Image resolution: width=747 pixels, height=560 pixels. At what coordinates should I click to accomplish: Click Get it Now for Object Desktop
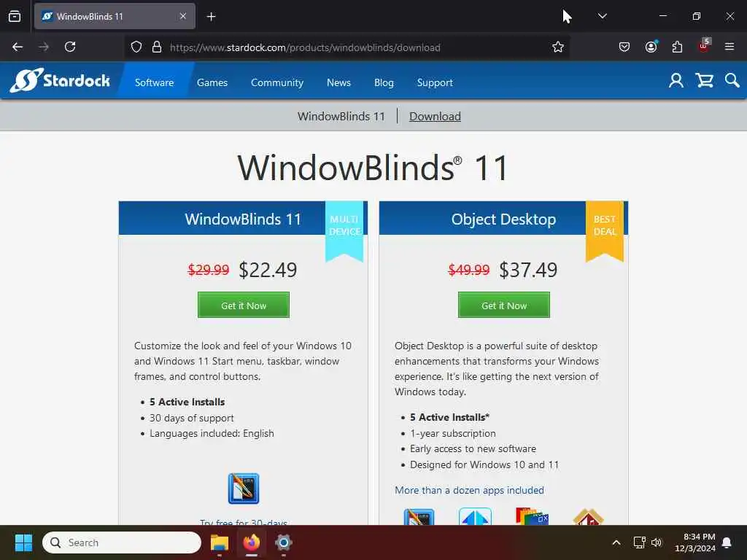[504, 306]
